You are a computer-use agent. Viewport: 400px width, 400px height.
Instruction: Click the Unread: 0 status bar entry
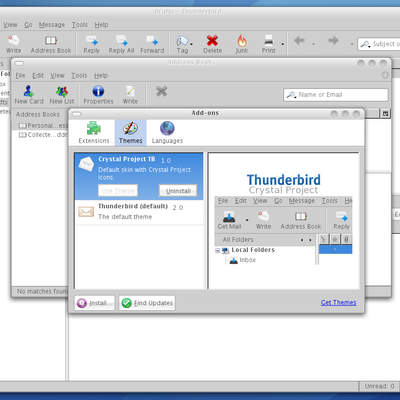tap(379, 386)
